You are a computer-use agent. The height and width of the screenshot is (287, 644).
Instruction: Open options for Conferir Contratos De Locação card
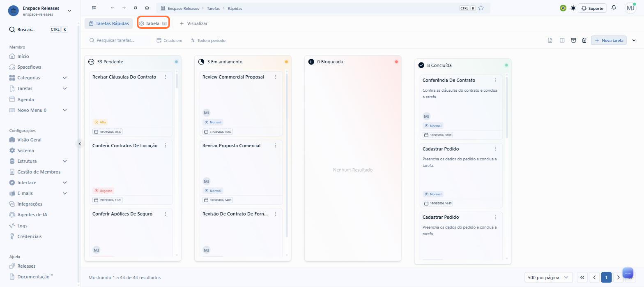[166, 146]
